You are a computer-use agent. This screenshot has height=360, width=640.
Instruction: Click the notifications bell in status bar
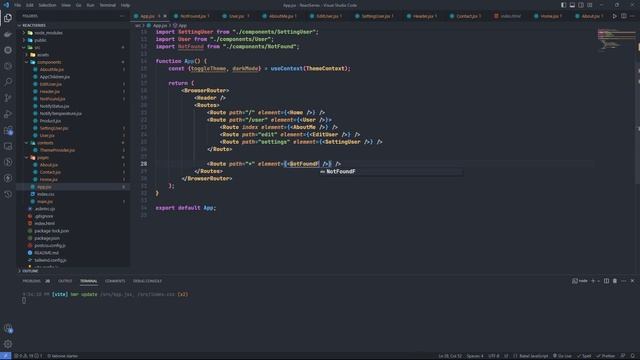click(x=632, y=356)
